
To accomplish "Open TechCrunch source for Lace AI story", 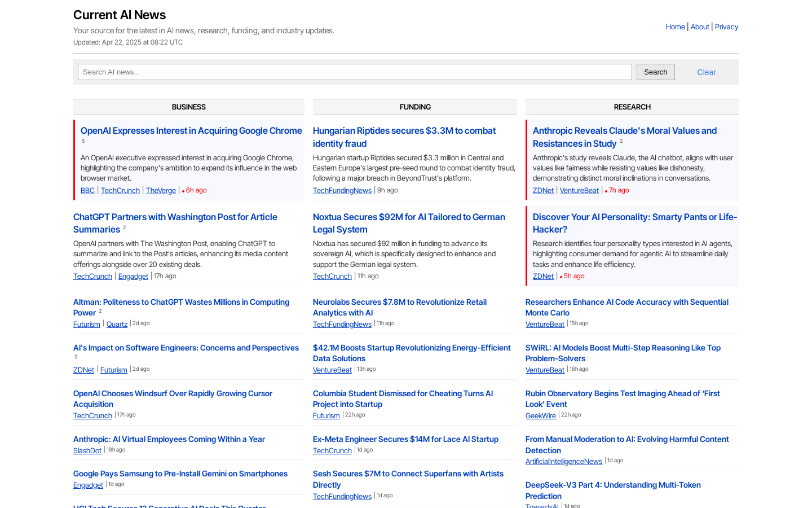I will coord(332,450).
